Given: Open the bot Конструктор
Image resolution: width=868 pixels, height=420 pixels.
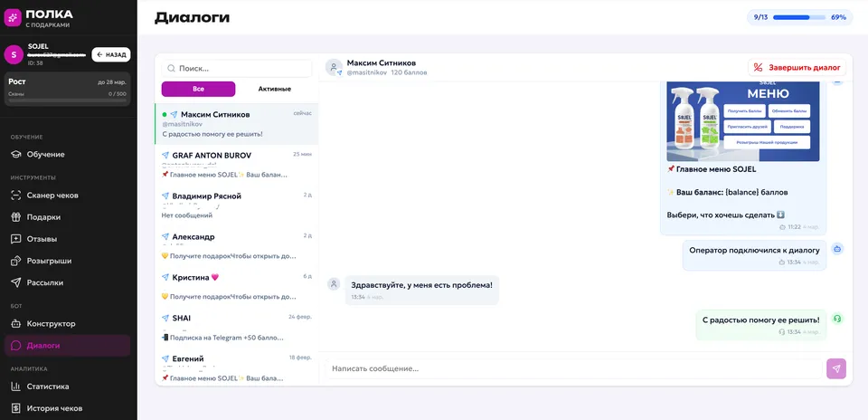Looking at the screenshot, I should (x=51, y=323).
